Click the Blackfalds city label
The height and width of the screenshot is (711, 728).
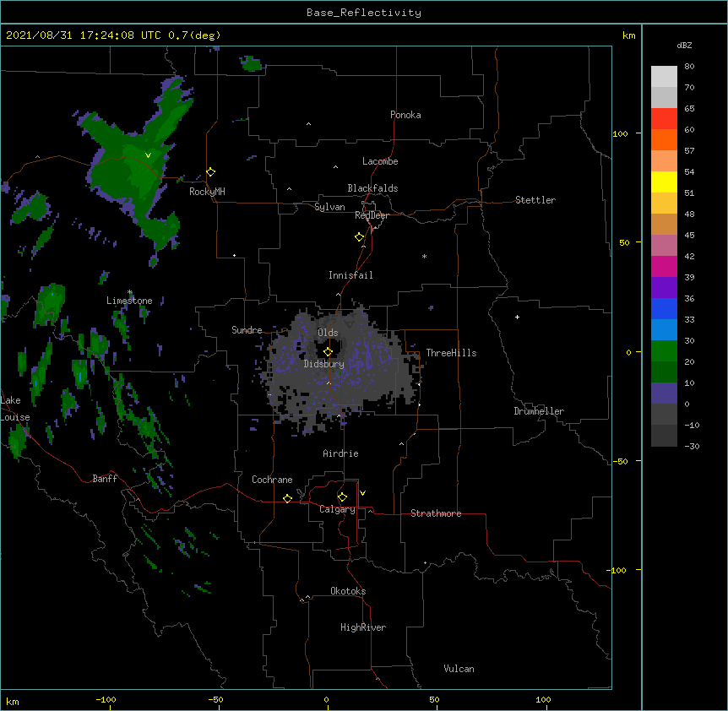[x=372, y=188]
